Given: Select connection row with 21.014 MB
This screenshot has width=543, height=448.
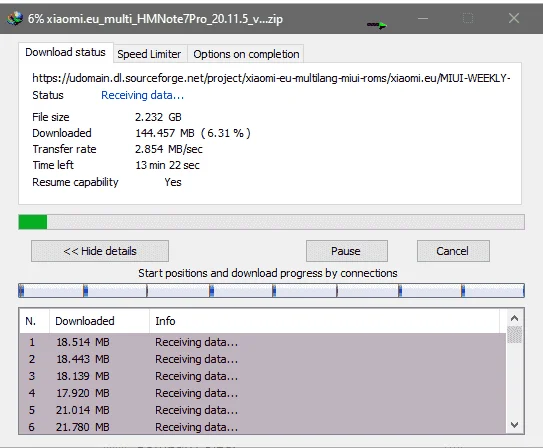Looking at the screenshot, I should 262,410.
